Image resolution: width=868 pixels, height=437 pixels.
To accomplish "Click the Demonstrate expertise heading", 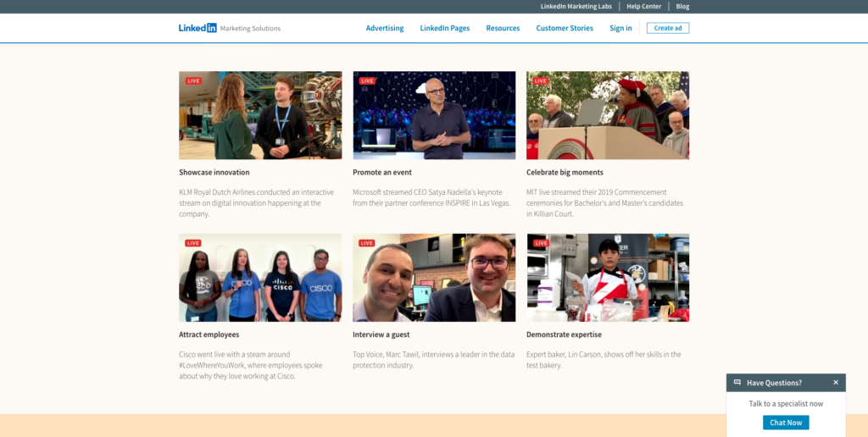I will [x=564, y=335].
